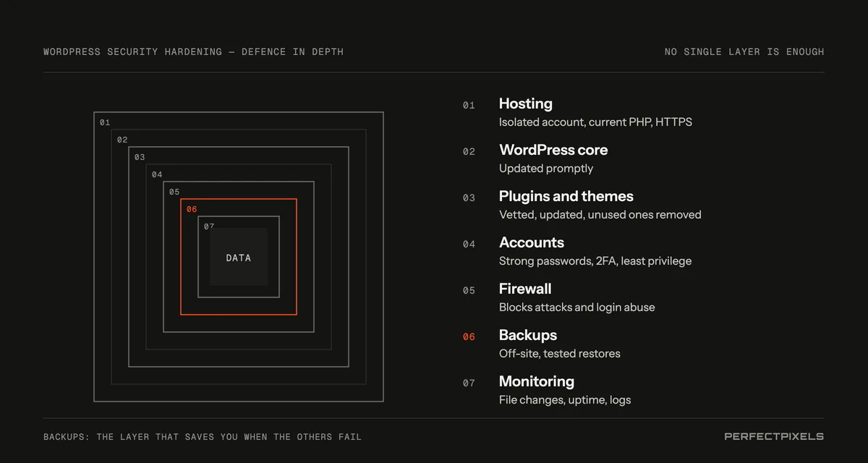This screenshot has width=868, height=463.
Task: Click the 04 label in the nested squares diagram
Action: (157, 174)
